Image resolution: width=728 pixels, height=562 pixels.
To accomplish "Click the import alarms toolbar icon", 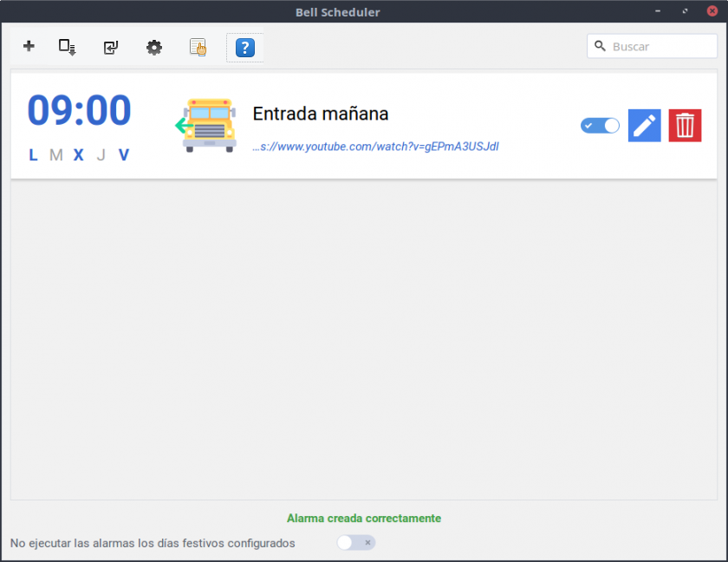I will click(110, 47).
